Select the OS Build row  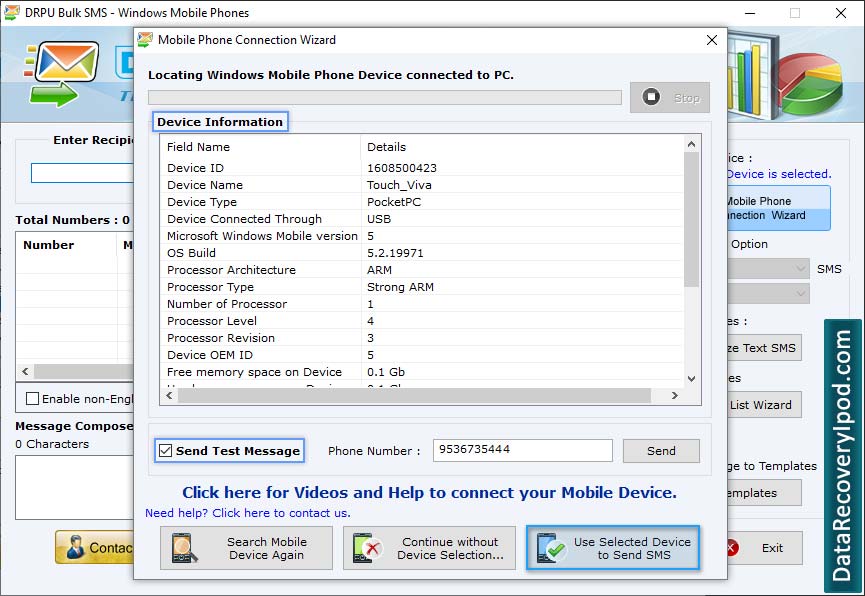422,253
